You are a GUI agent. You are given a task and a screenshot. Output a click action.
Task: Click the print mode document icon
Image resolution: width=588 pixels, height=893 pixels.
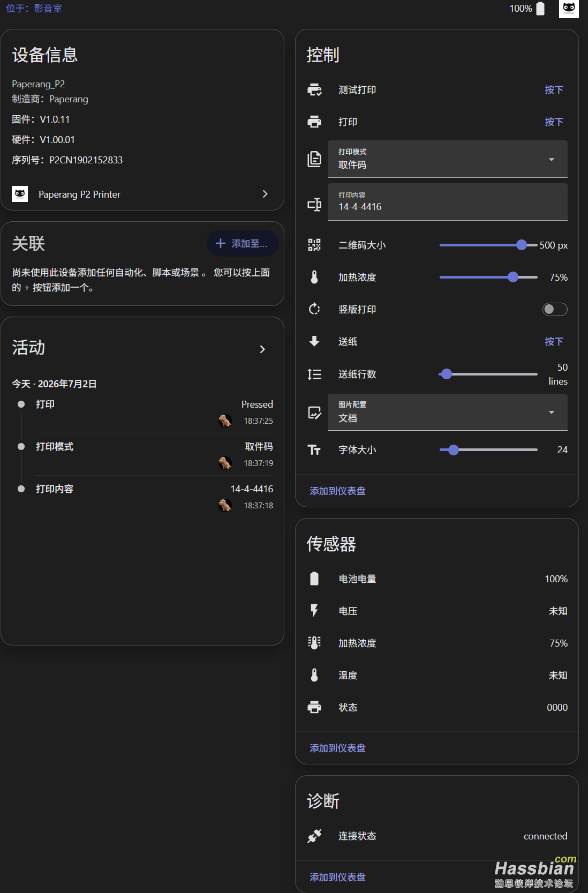314,159
